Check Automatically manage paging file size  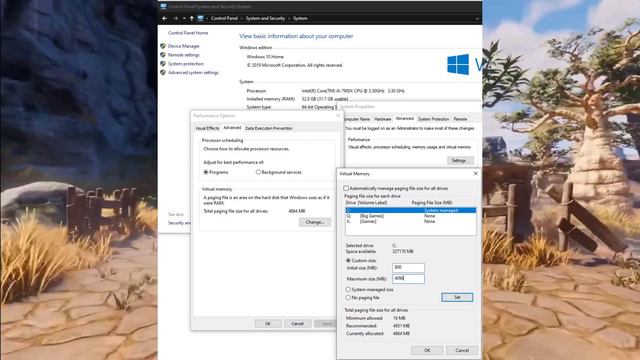[x=346, y=189]
